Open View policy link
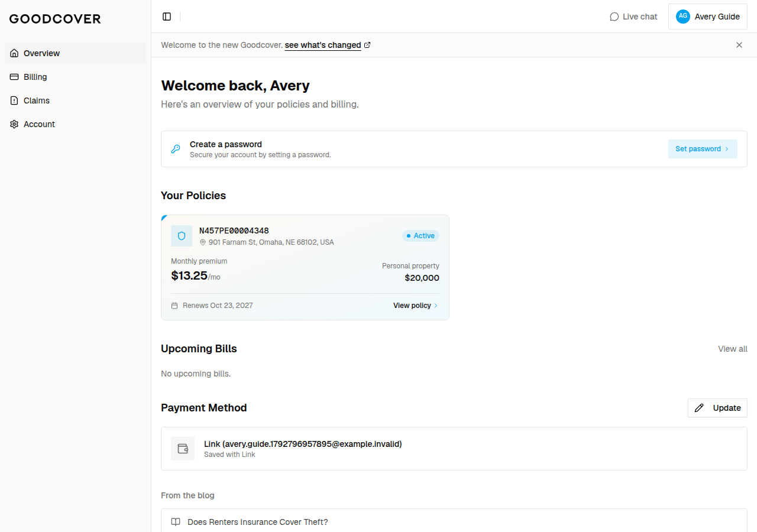This screenshot has height=532, width=757. [416, 306]
